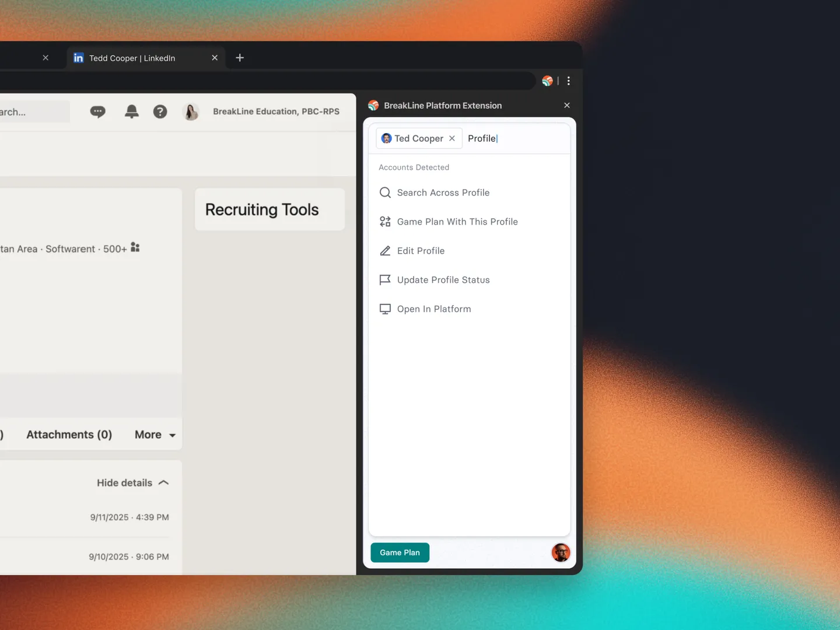Click the magnifier icon beside Search Across Profile

tap(385, 192)
